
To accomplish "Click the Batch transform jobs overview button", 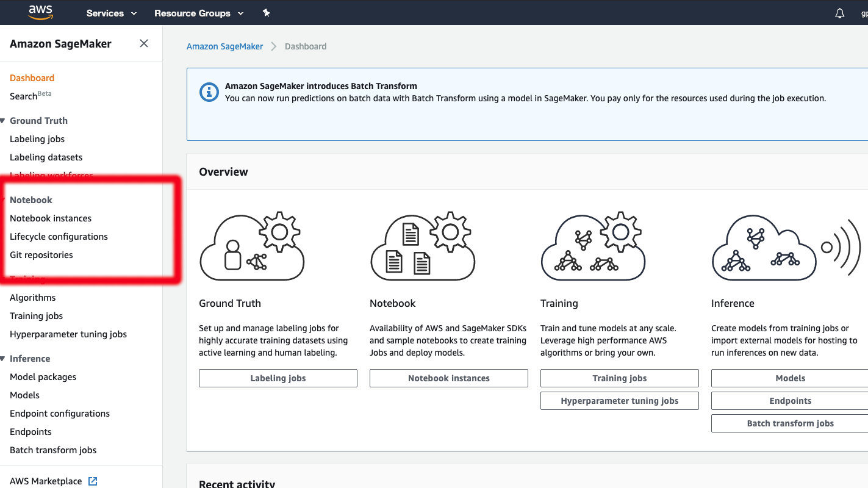I will click(x=790, y=423).
